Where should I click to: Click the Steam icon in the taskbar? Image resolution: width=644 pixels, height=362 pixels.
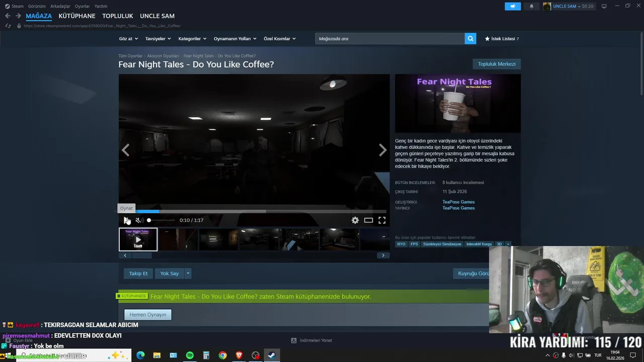[x=271, y=355]
